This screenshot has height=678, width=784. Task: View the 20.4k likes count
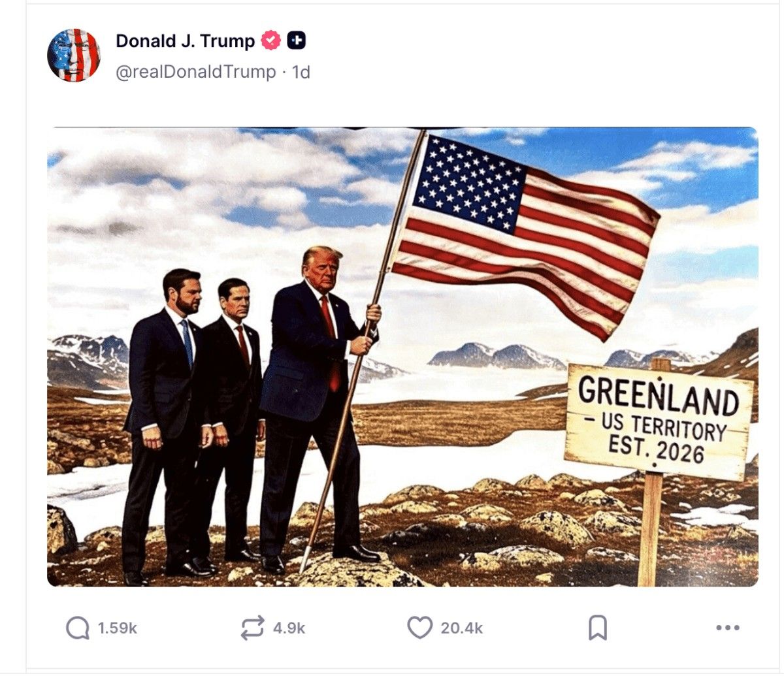(461, 628)
